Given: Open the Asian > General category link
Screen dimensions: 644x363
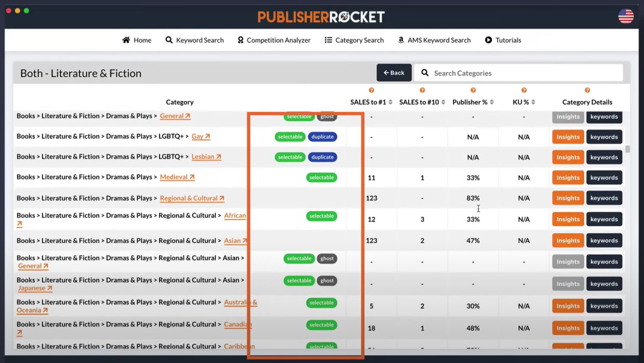Looking at the screenshot, I should 33,266.
